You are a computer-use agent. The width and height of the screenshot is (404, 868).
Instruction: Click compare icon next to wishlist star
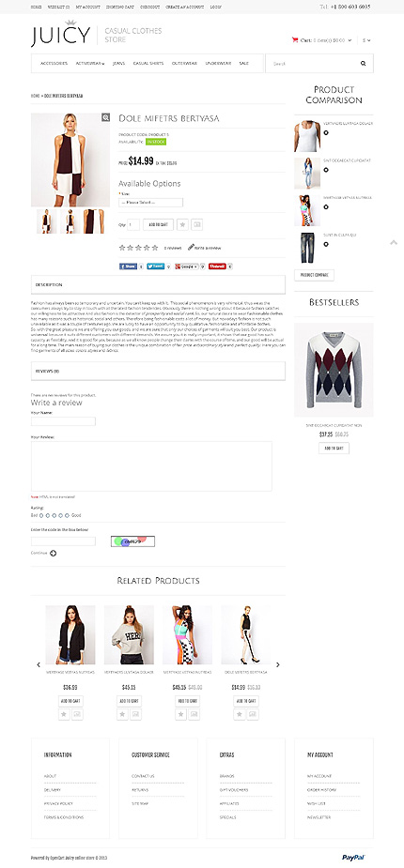196,224
